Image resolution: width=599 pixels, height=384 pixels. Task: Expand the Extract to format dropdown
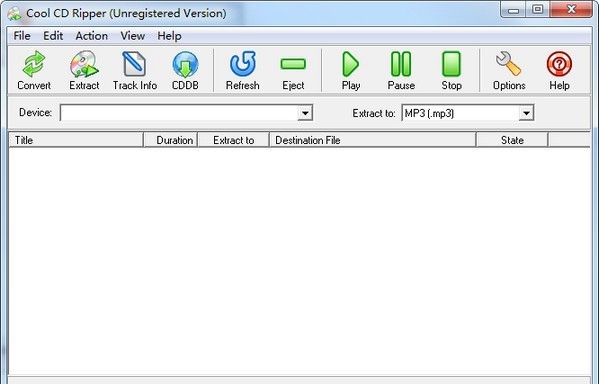tap(526, 113)
